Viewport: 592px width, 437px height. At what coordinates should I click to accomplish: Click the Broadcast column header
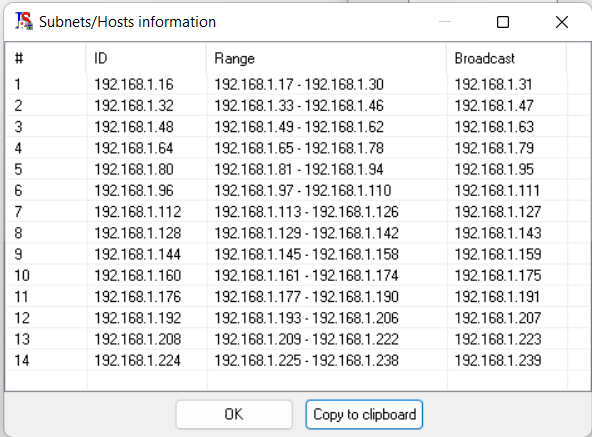(x=507, y=59)
